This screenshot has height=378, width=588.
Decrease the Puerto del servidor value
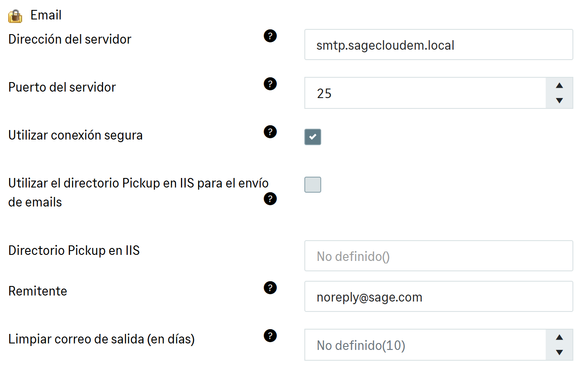tap(560, 101)
